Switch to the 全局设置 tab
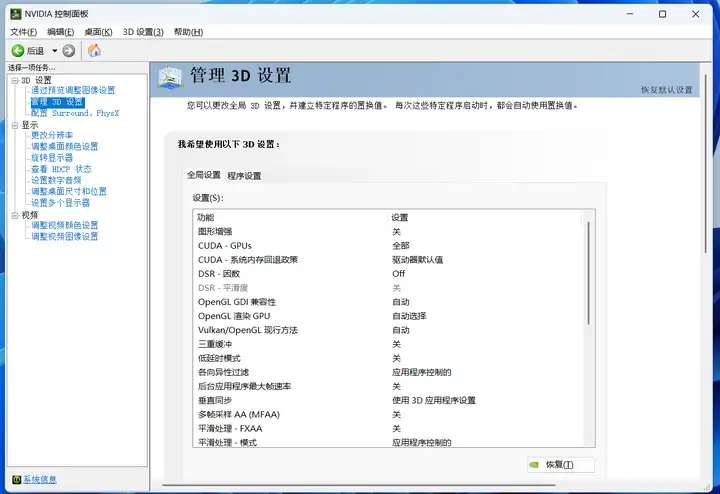This screenshot has width=720, height=494. click(x=203, y=175)
